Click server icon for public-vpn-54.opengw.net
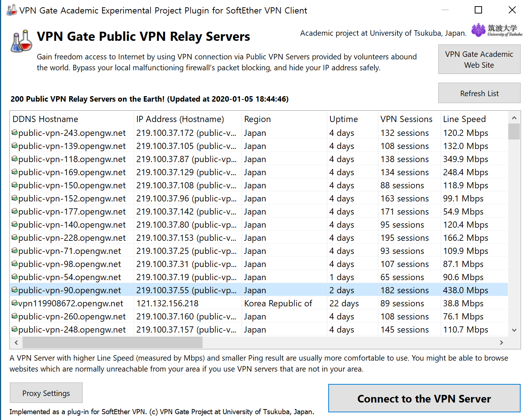 15,277
